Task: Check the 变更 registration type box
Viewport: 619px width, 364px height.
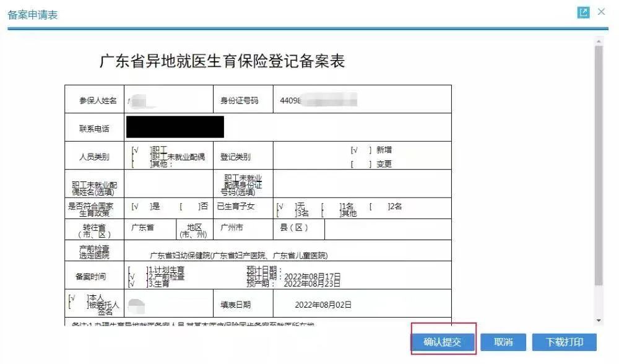Action: (361, 164)
